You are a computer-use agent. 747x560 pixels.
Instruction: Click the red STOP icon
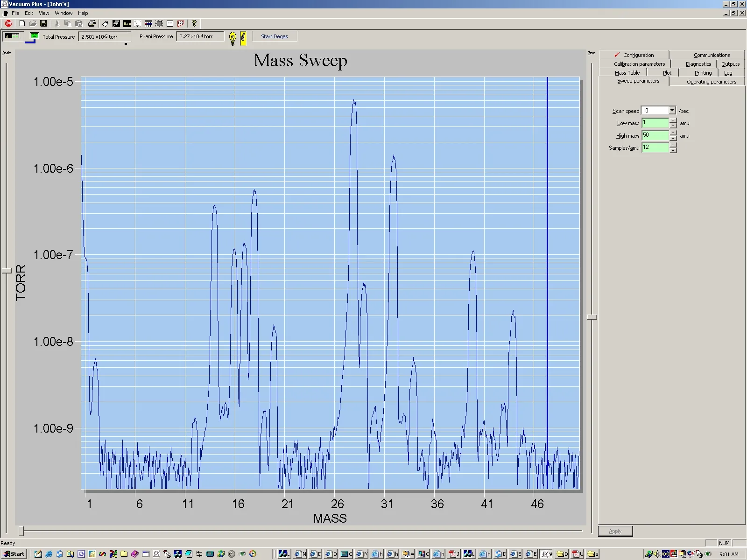[x=8, y=23]
